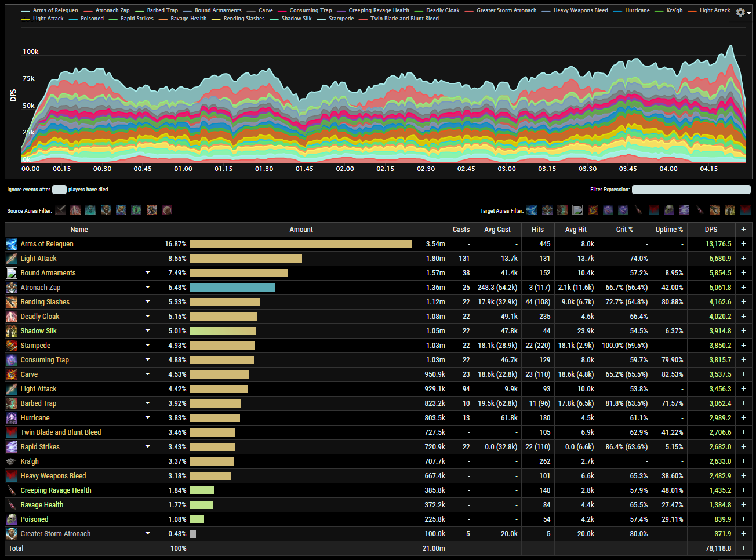Image resolution: width=756 pixels, height=560 pixels.
Task: Click the Rending Slashes ability icon
Action: pyautogui.click(x=12, y=302)
